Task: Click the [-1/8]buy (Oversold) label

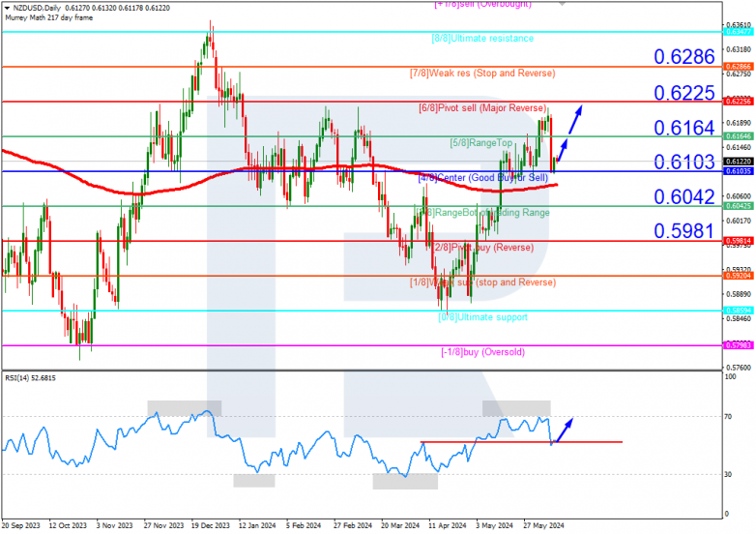Action: [x=482, y=352]
